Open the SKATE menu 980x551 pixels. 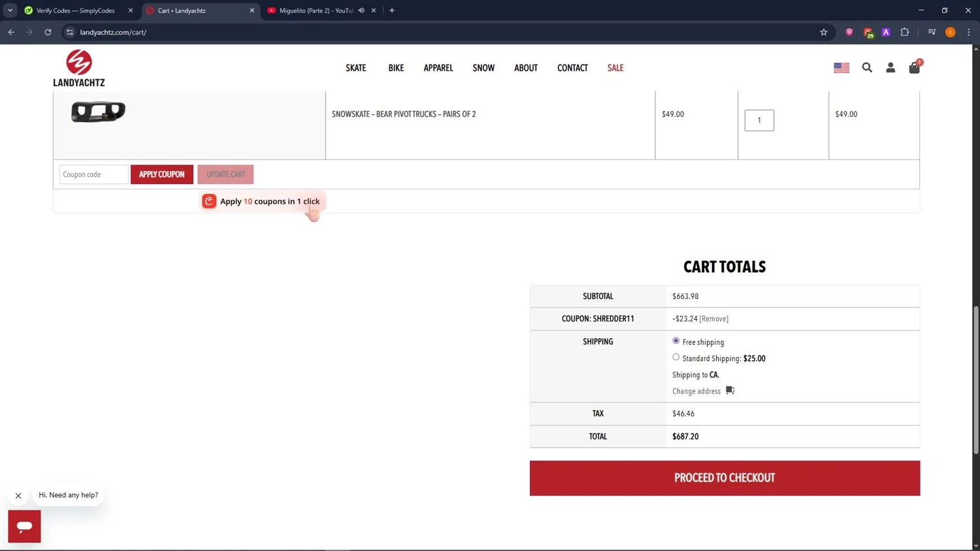click(356, 68)
